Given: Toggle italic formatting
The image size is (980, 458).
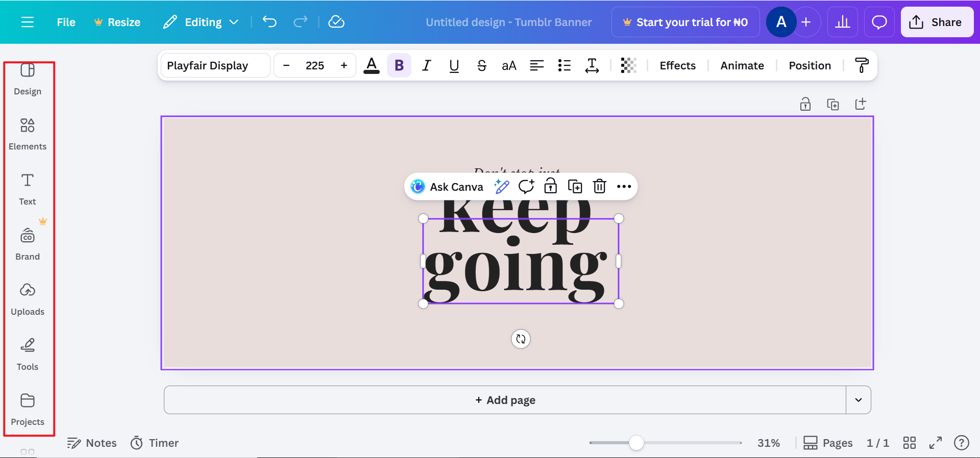Looking at the screenshot, I should [x=427, y=65].
